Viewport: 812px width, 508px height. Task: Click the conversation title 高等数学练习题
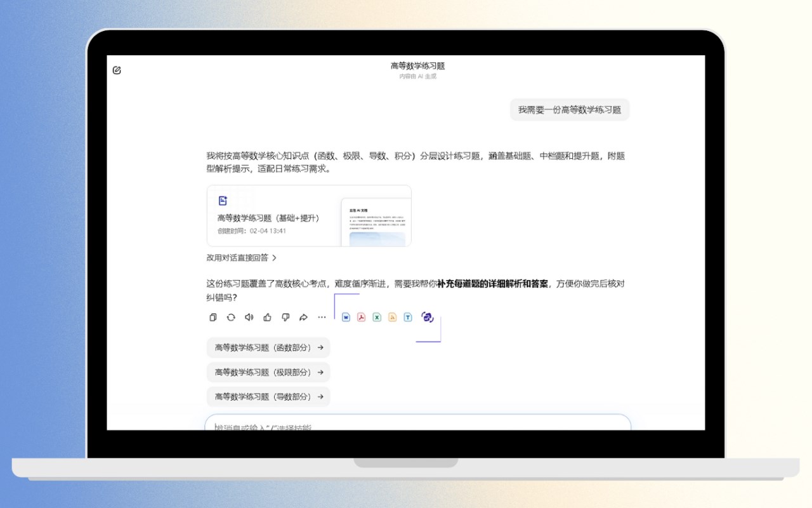[x=417, y=65]
